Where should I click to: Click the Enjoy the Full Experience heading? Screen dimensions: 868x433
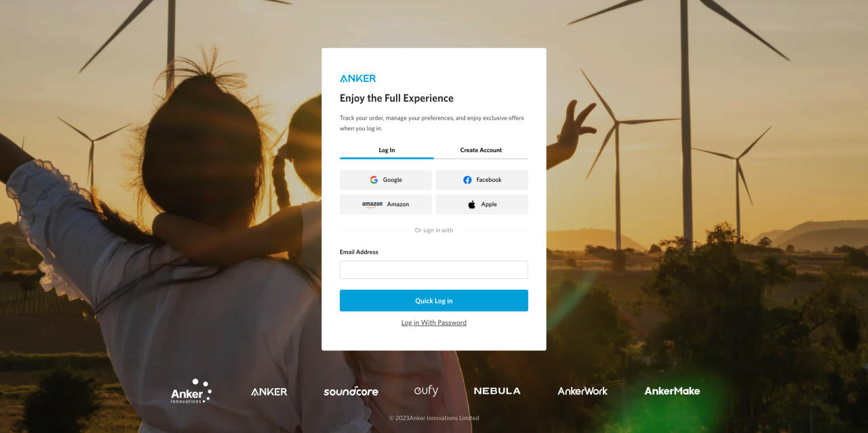[x=397, y=98]
